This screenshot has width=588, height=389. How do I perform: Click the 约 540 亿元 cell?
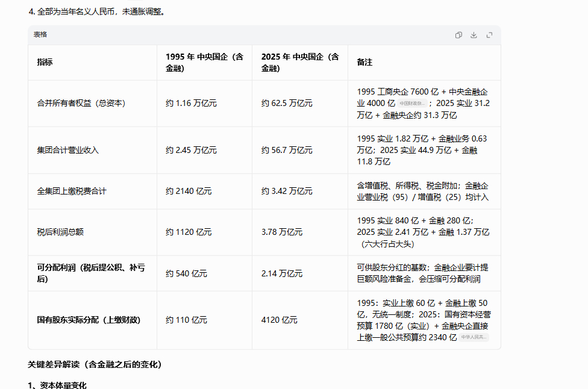pos(186,273)
